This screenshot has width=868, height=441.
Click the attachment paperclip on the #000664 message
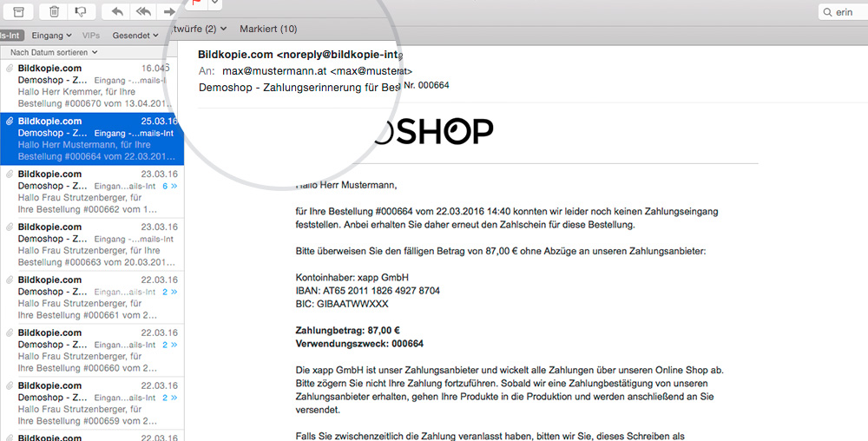pos(10,122)
